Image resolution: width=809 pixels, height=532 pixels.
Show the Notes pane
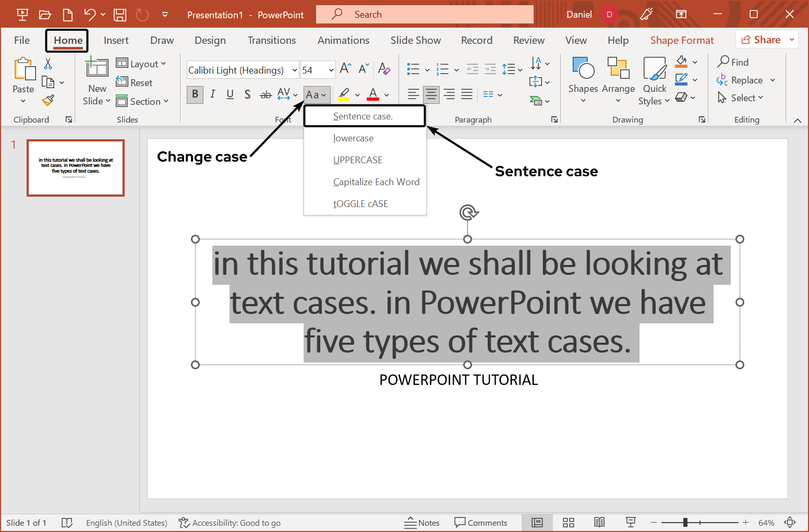[x=422, y=522]
